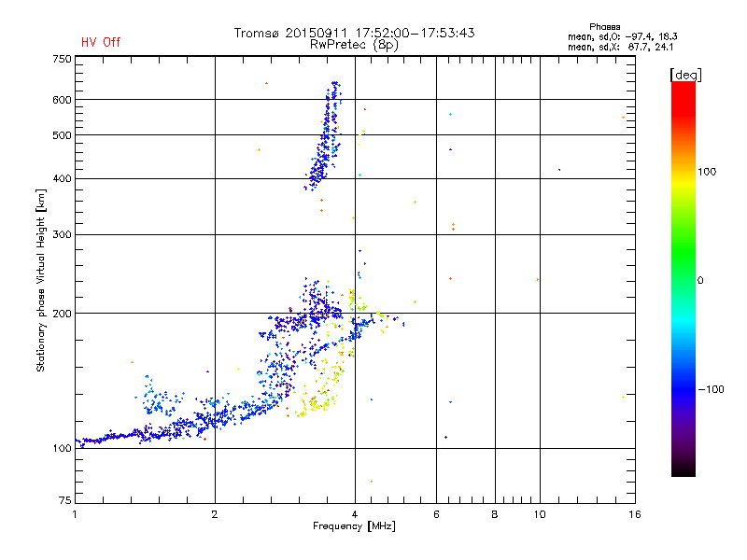Click the '0' colorbar tick label

700,281
